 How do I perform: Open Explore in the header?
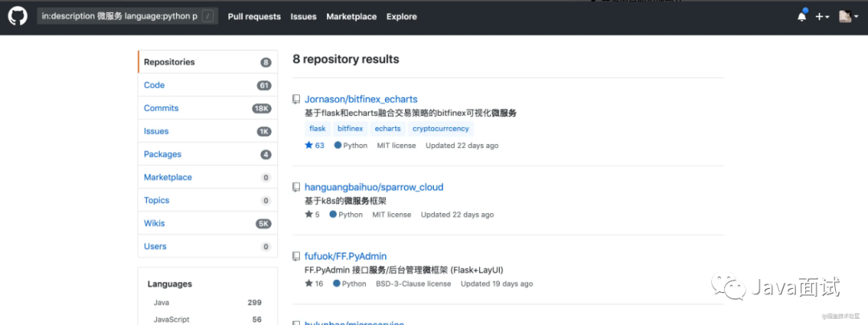[401, 17]
